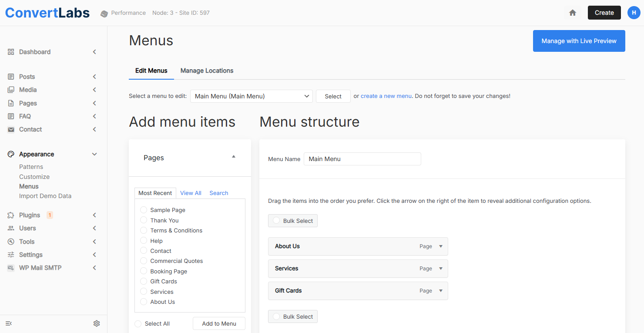Viewport: 644px width, 333px height.
Task: Click the home icon in top bar
Action: pyautogui.click(x=573, y=13)
